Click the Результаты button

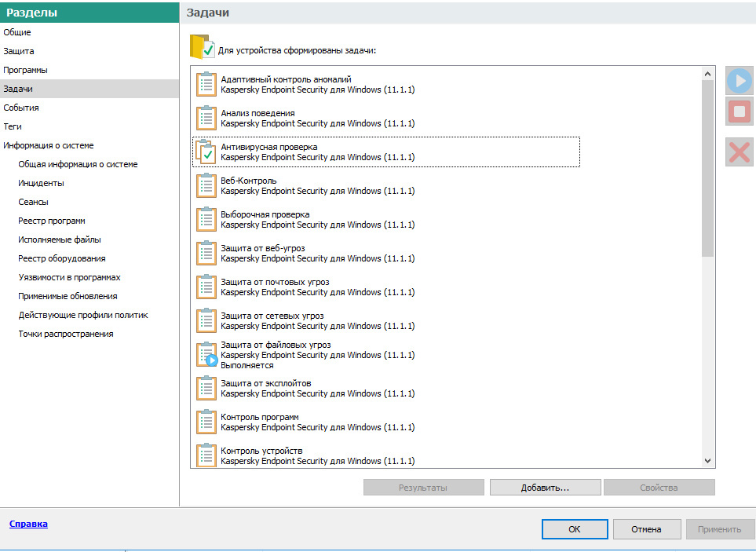[423, 488]
